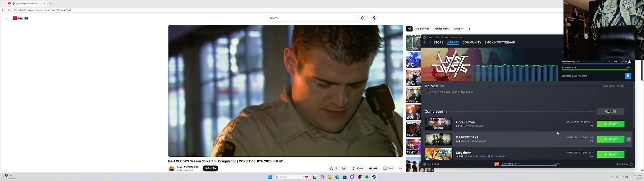Select the All filter chip
This screenshot has width=644, height=181.
pyautogui.click(x=409, y=29)
